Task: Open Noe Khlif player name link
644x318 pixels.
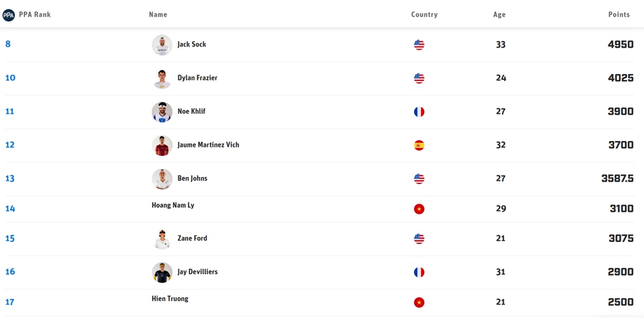Action: tap(191, 111)
